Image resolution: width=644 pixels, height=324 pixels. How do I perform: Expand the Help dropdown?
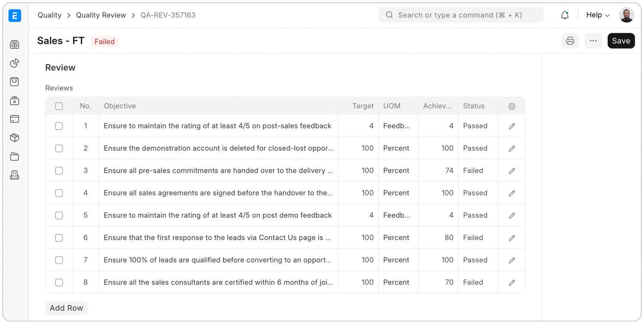point(598,15)
